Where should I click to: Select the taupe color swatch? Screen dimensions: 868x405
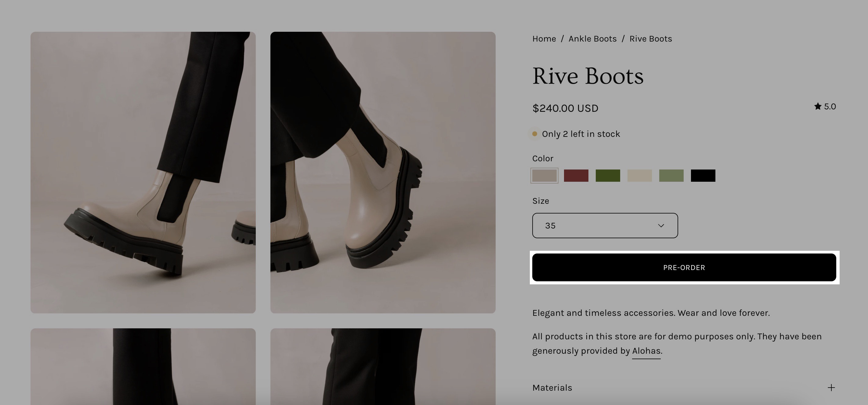click(x=544, y=176)
